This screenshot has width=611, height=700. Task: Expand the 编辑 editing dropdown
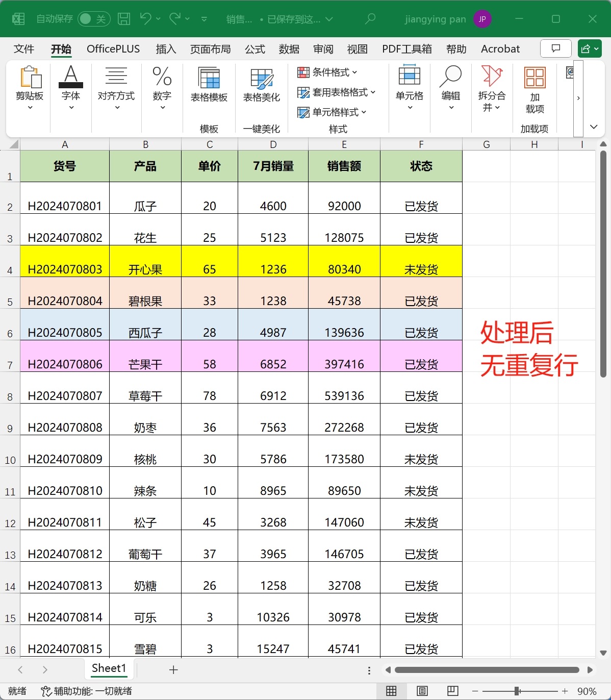click(x=451, y=92)
